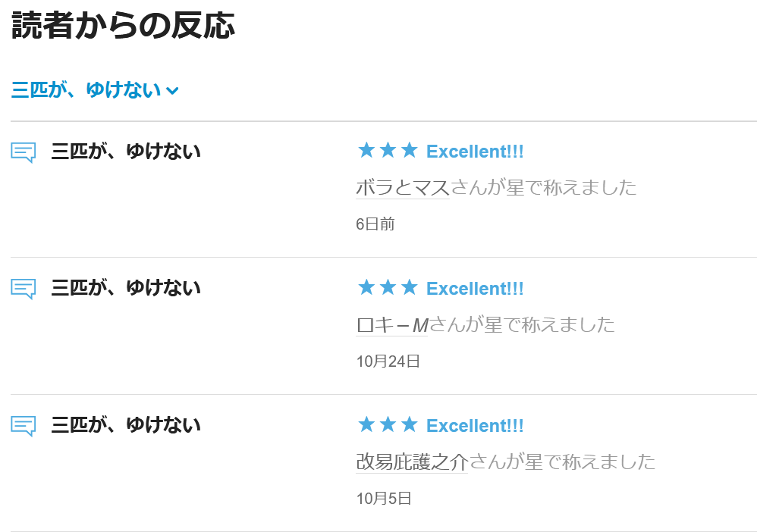Open 改易庇護之介 user profile link

click(x=412, y=462)
